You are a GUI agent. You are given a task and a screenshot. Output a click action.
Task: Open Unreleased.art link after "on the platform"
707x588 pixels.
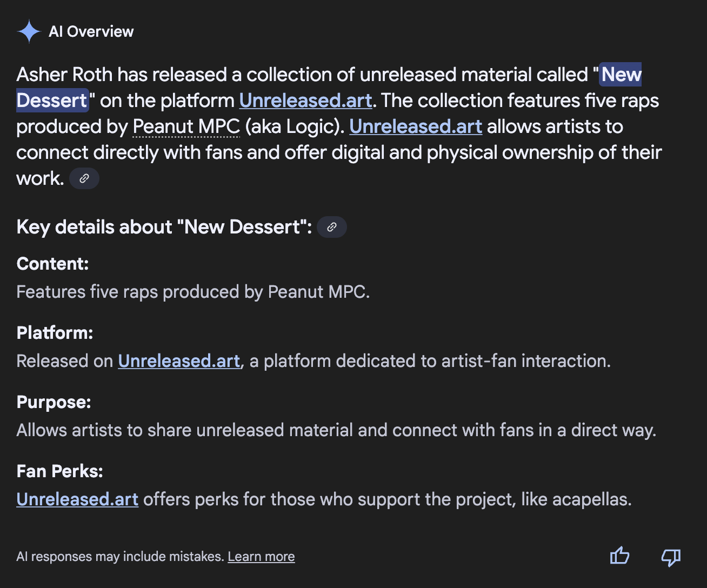pyautogui.click(x=305, y=101)
